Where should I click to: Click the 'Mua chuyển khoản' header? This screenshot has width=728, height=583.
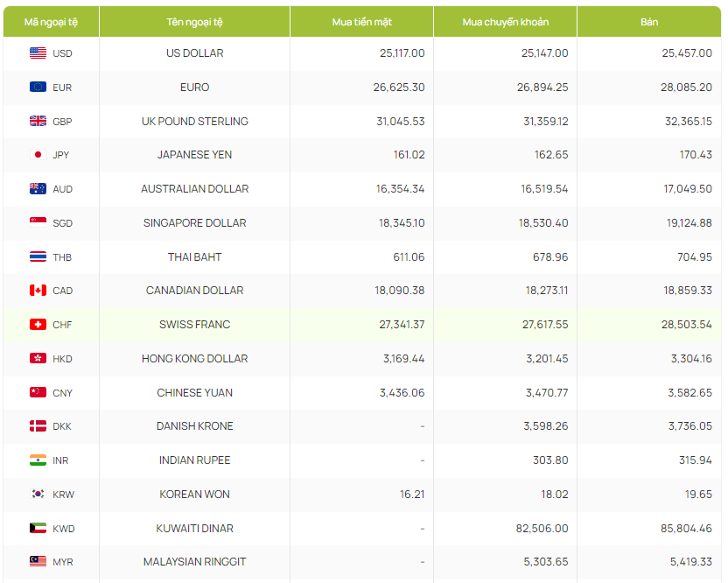coord(505,21)
